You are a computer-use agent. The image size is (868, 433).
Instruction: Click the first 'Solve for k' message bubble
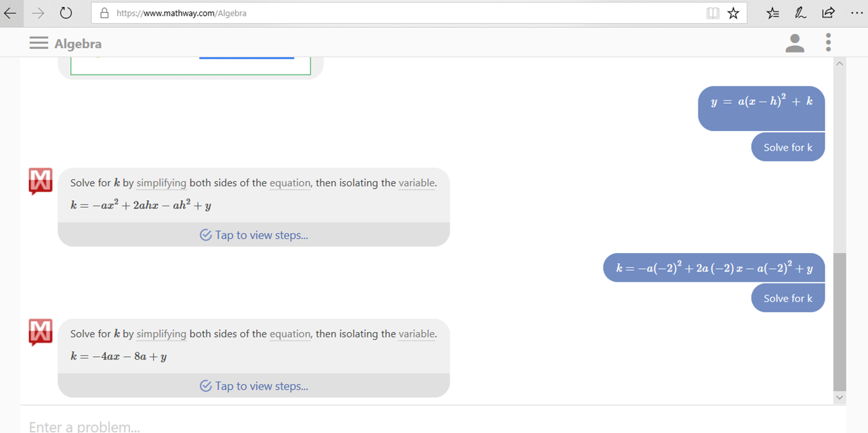click(788, 147)
